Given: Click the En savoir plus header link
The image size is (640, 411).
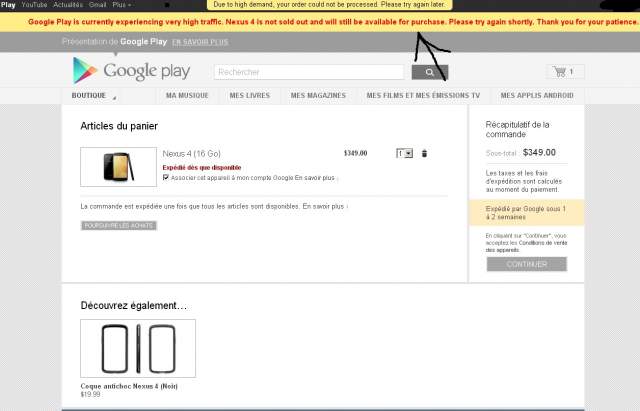Looking at the screenshot, I should [200, 42].
